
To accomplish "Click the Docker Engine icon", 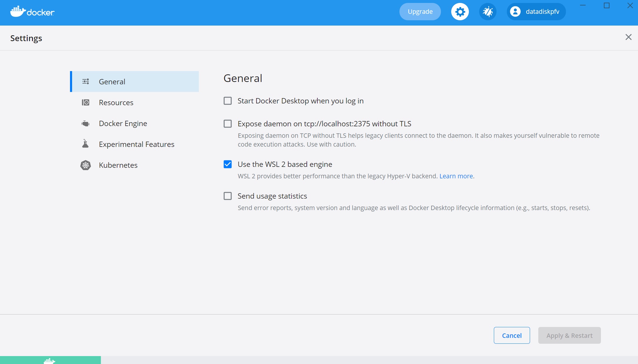I will click(x=86, y=123).
